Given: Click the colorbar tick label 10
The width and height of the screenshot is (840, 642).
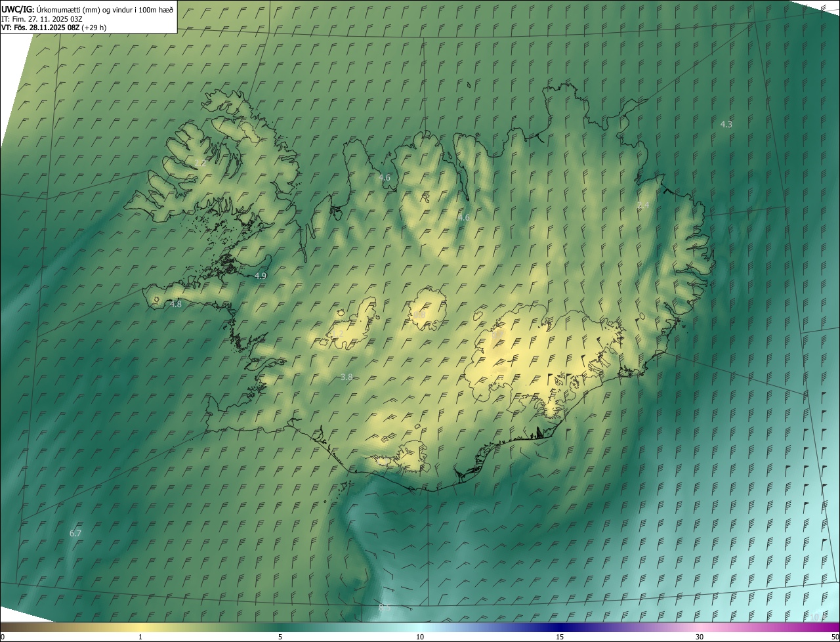Looking at the screenshot, I should [420, 637].
